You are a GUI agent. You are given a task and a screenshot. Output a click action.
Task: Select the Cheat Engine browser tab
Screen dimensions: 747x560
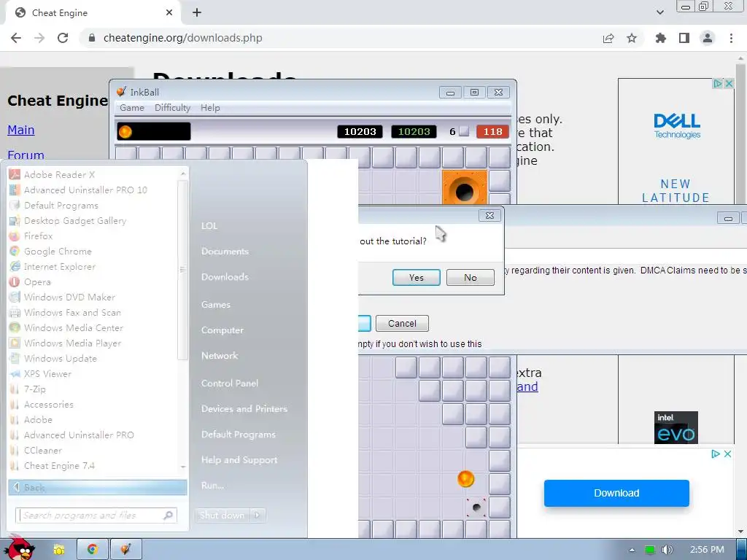click(x=93, y=13)
